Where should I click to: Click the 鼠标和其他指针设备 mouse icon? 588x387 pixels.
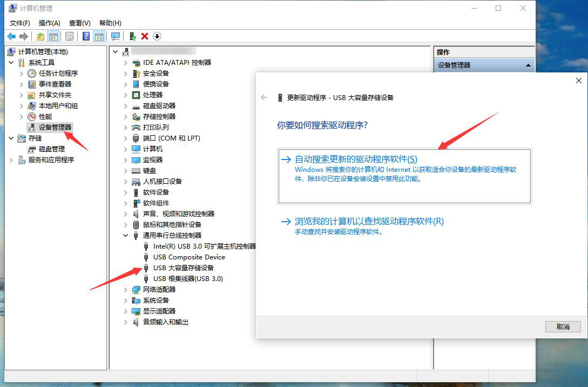coord(136,225)
